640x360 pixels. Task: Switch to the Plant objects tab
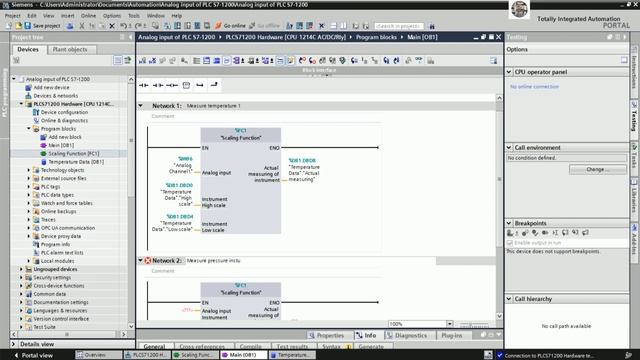[x=70, y=49]
